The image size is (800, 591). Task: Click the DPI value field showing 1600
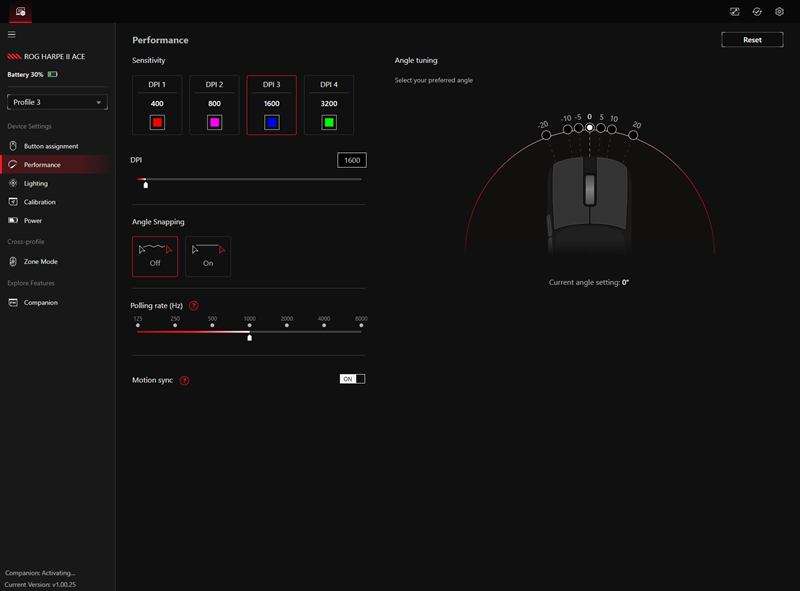coord(351,160)
